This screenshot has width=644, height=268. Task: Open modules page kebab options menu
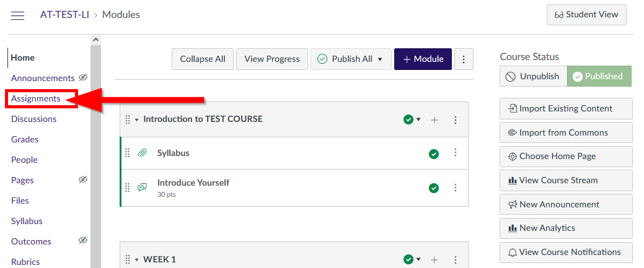[464, 59]
